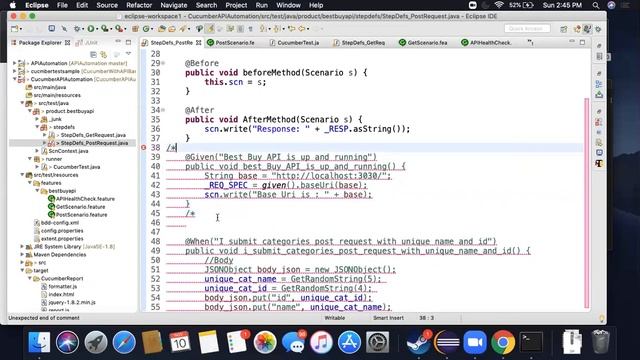Viewport: 640px width, 360px height.
Task: Click Collapse All icon in Package Explorer
Action: (x=93, y=54)
